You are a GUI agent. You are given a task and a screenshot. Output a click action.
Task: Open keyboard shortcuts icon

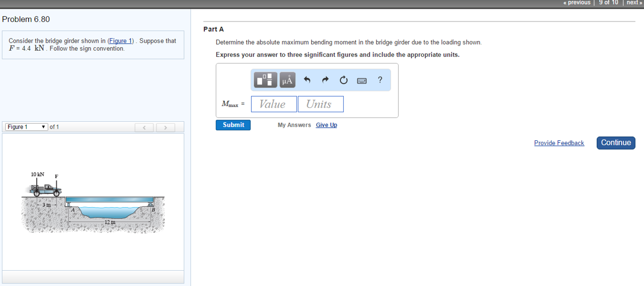click(x=362, y=81)
